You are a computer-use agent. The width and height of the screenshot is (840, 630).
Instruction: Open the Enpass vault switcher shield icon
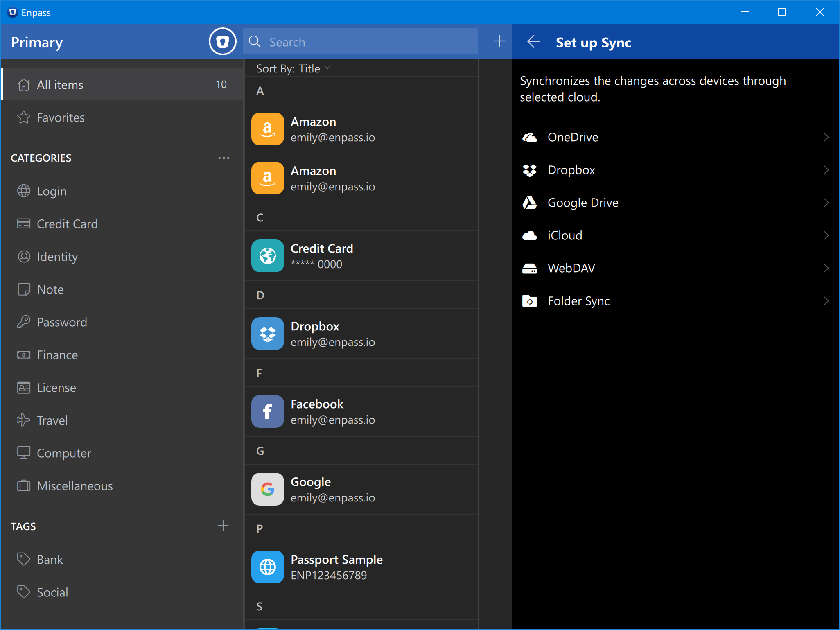[222, 42]
